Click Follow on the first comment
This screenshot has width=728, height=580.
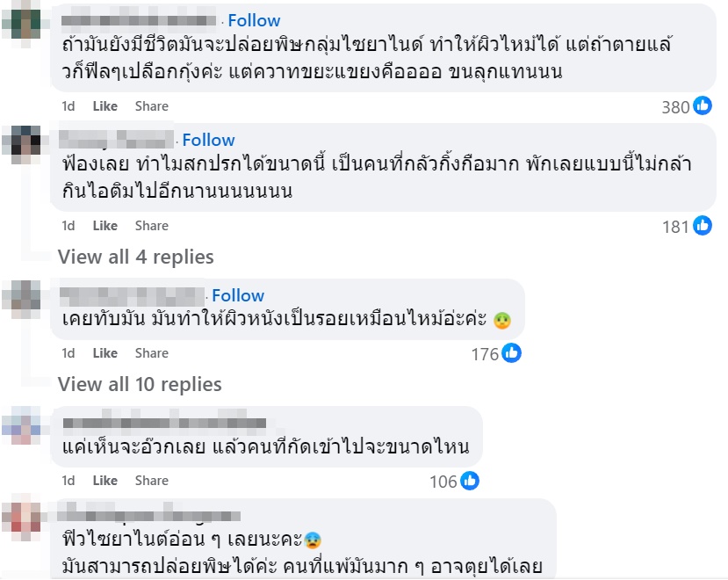click(x=254, y=19)
